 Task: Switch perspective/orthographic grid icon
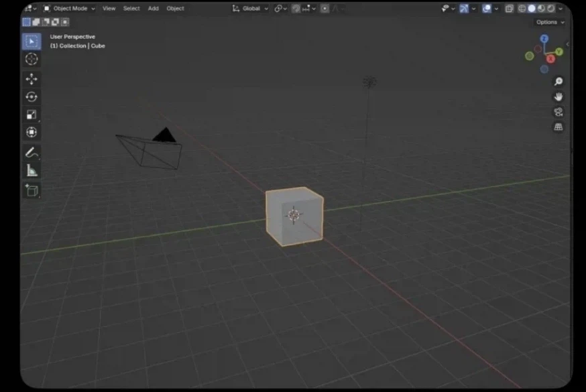coord(559,127)
